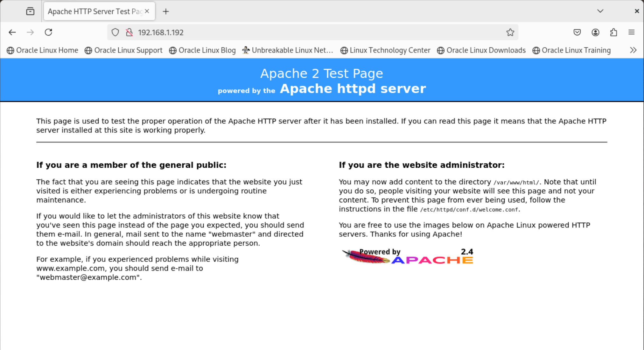Click the tracking protection shield icon
The image size is (644, 350).
point(115,32)
